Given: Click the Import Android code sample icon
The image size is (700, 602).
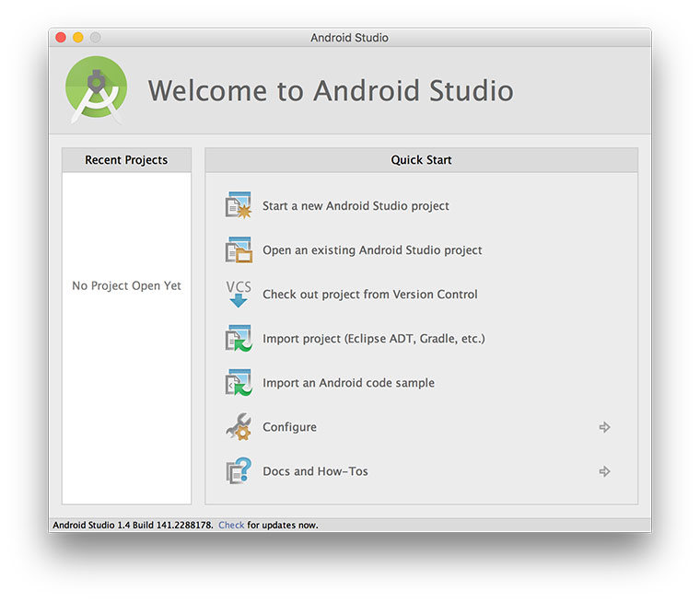Looking at the screenshot, I should pyautogui.click(x=238, y=383).
